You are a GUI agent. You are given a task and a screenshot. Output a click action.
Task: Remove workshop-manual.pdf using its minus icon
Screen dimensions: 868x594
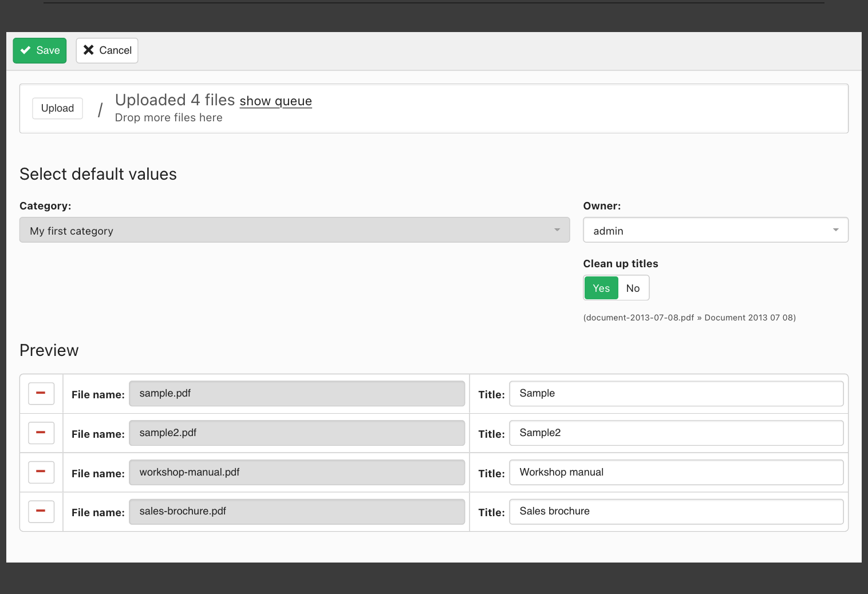(41, 472)
